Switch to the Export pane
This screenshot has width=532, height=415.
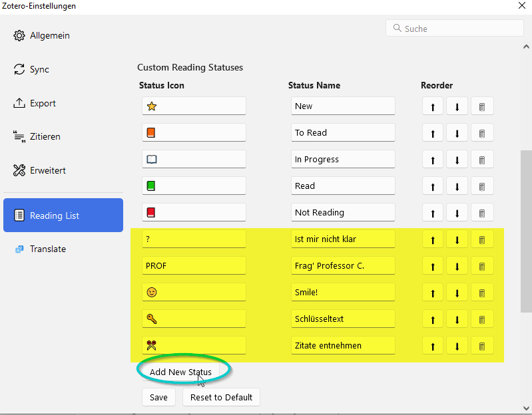point(63,103)
